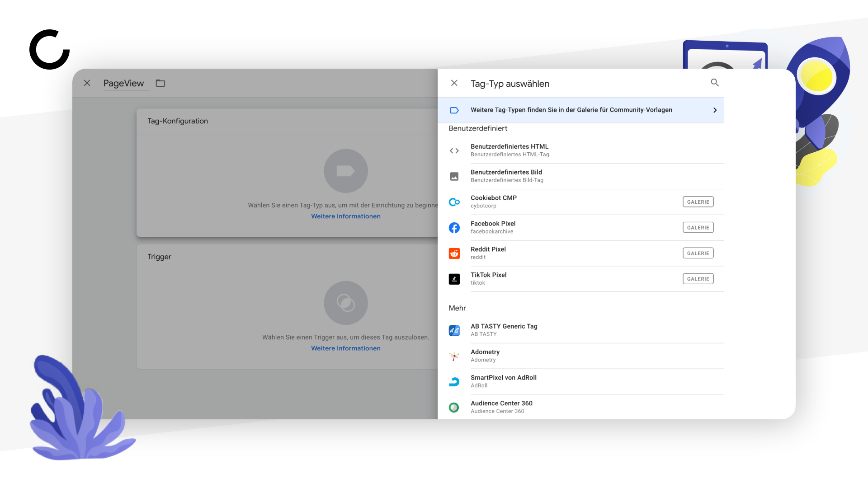Click GALERIE badge for TikTok Pixel
868x488 pixels.
click(698, 279)
